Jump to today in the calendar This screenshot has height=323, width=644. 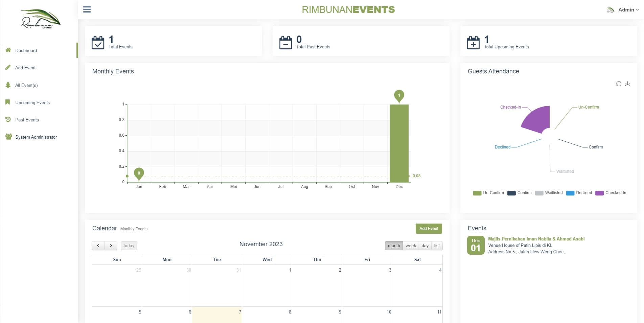point(129,246)
